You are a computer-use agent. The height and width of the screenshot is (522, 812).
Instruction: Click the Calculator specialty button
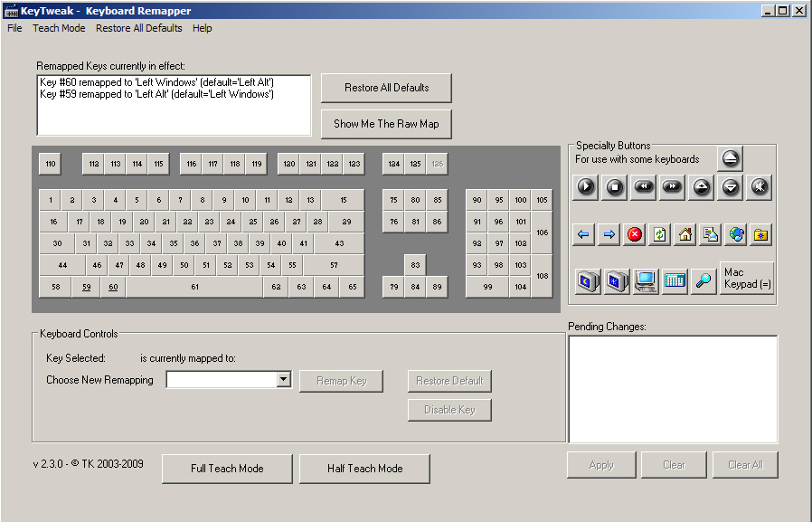coord(675,281)
